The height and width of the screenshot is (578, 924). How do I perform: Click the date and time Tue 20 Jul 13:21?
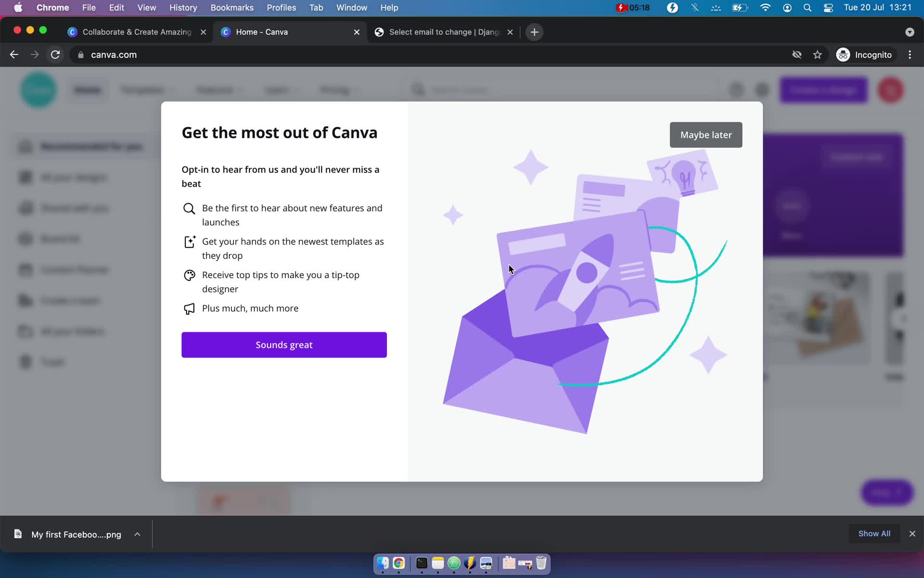tap(878, 8)
